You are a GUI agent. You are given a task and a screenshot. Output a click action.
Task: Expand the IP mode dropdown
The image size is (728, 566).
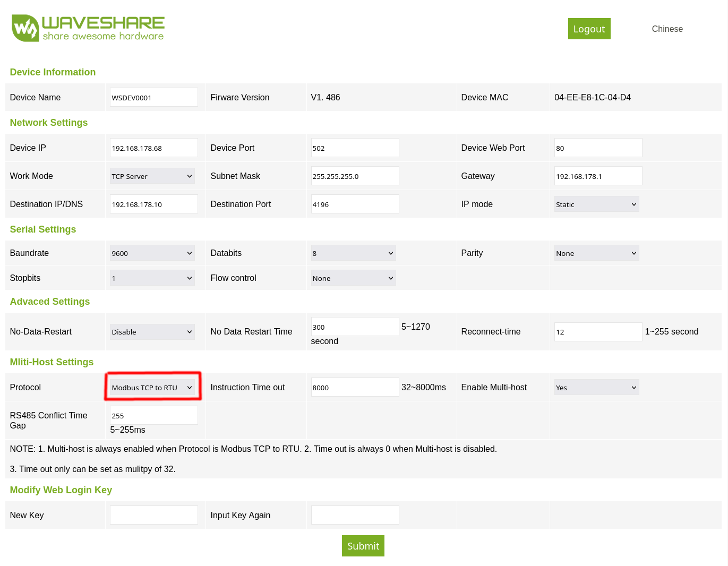(596, 204)
